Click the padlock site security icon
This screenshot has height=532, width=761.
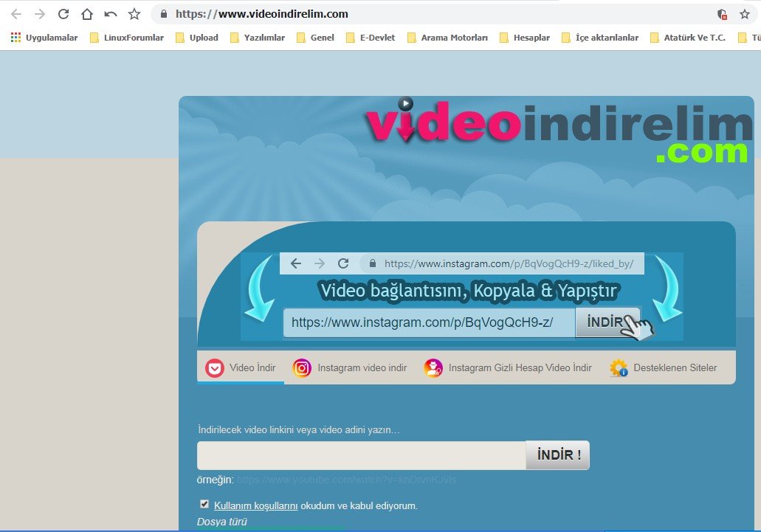coord(164,13)
